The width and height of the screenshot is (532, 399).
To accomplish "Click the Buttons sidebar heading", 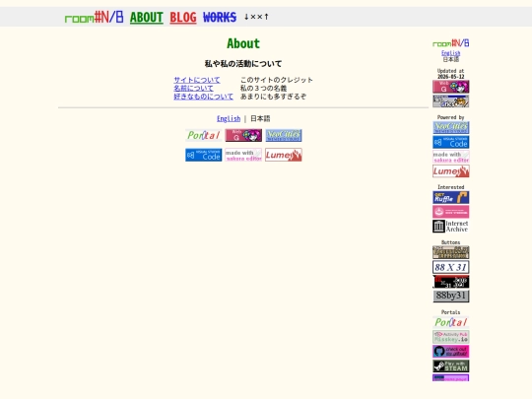I will (x=450, y=242).
